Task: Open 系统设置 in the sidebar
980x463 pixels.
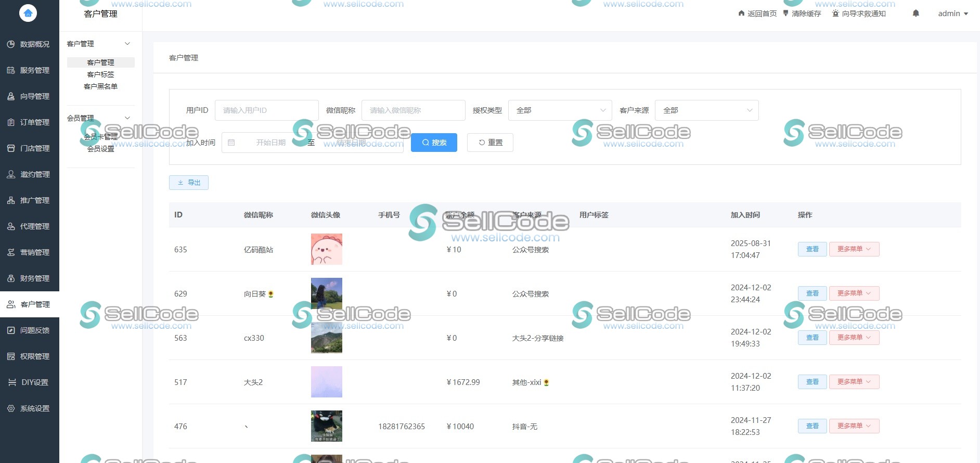Action: pos(30,408)
